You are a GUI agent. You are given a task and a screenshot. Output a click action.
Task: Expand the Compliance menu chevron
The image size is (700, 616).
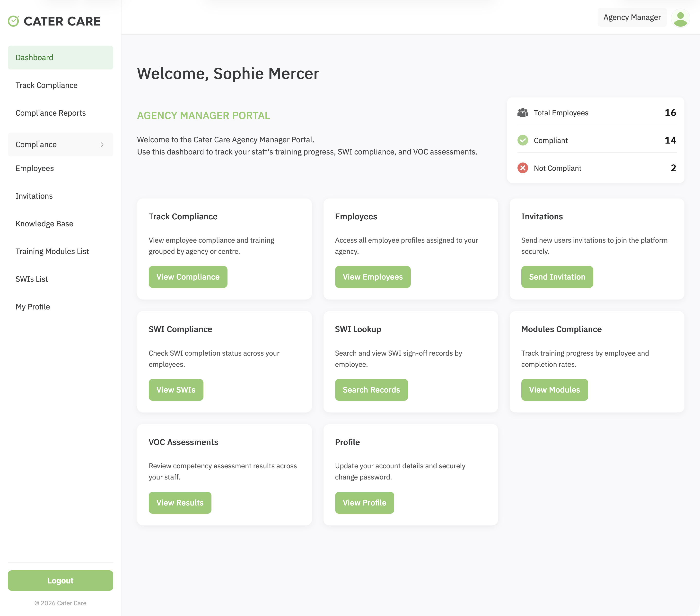point(102,145)
